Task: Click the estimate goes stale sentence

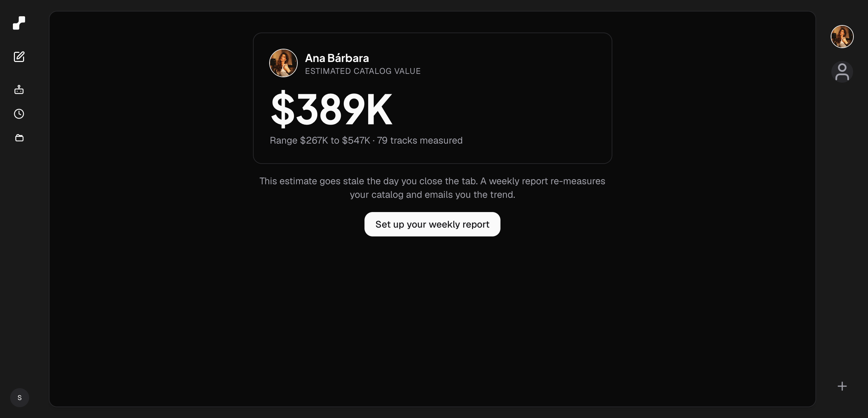Action: [x=369, y=181]
